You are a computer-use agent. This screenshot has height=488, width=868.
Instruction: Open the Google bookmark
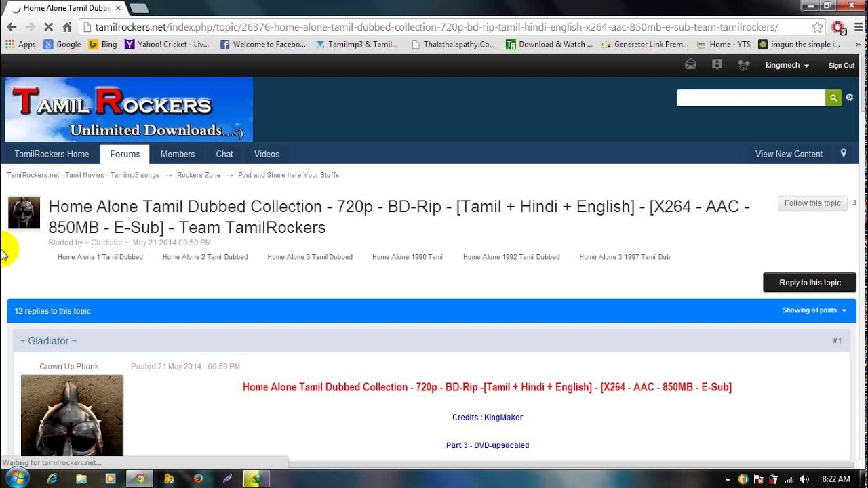click(62, 45)
